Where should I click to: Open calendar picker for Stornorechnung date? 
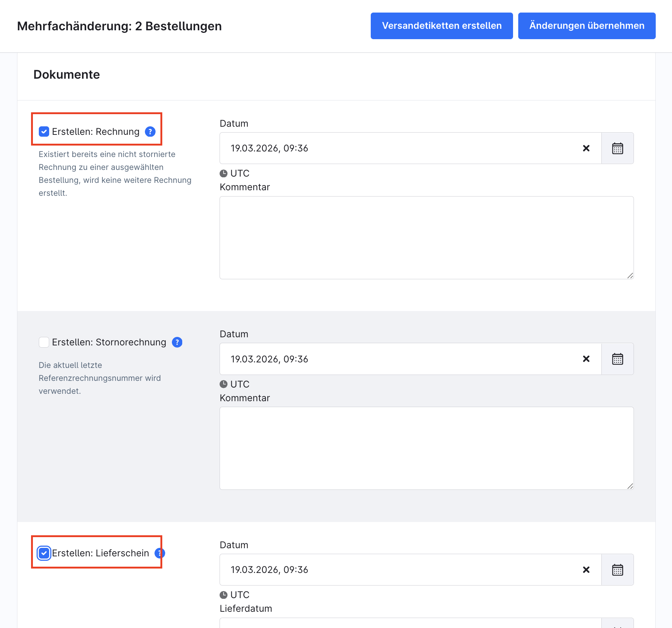[617, 359]
